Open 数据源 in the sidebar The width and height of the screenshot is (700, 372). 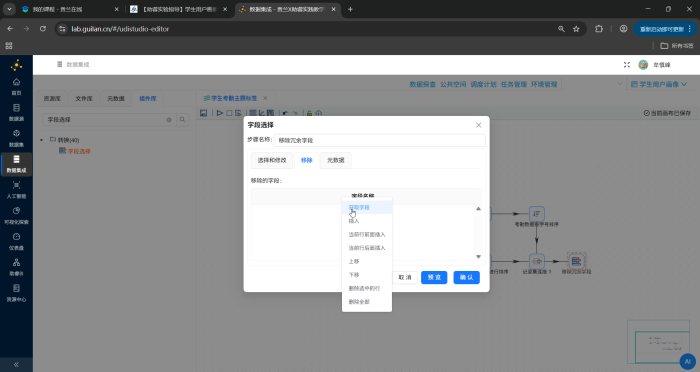coord(16,113)
